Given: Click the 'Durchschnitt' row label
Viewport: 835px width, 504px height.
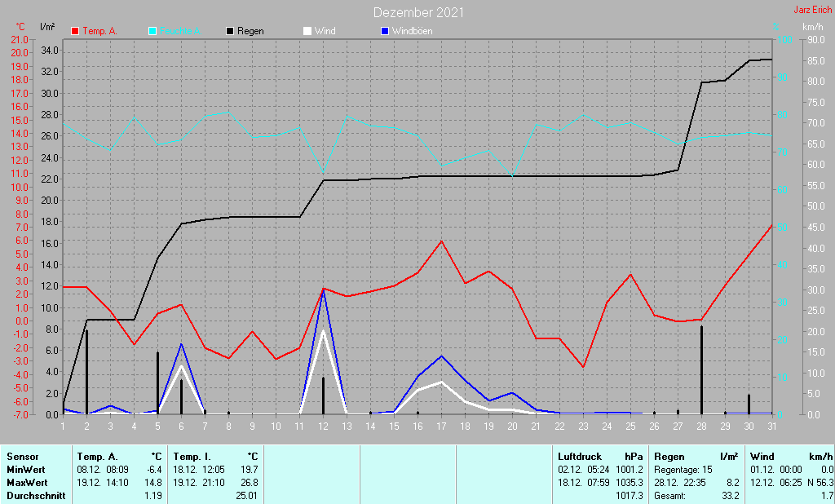Looking at the screenshot, I should tap(36, 496).
